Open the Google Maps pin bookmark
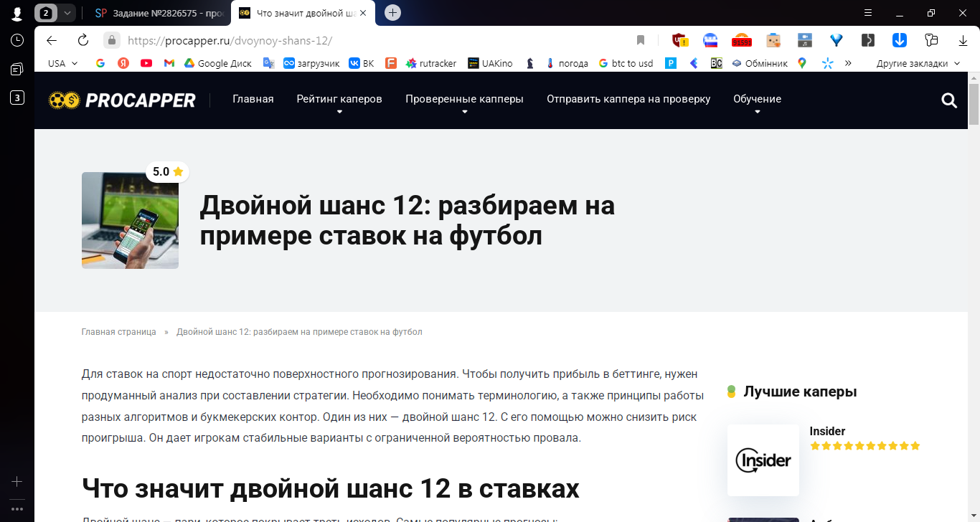This screenshot has height=522, width=980. click(802, 63)
